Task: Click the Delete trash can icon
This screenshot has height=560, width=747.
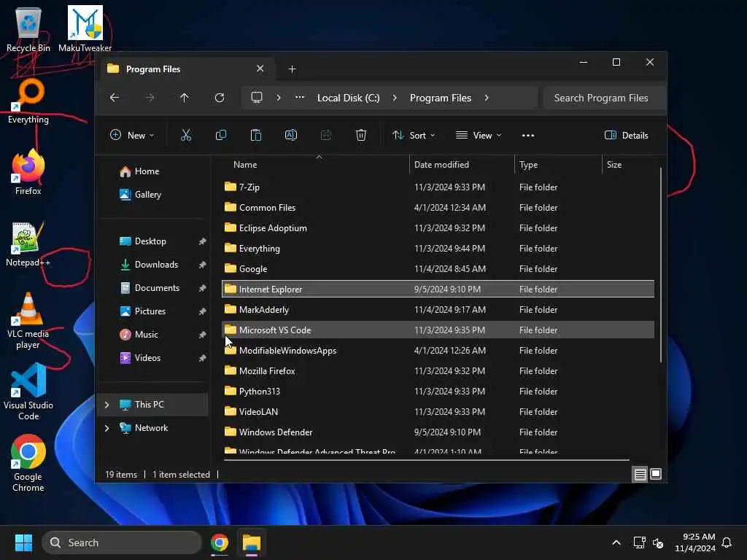Action: point(361,135)
